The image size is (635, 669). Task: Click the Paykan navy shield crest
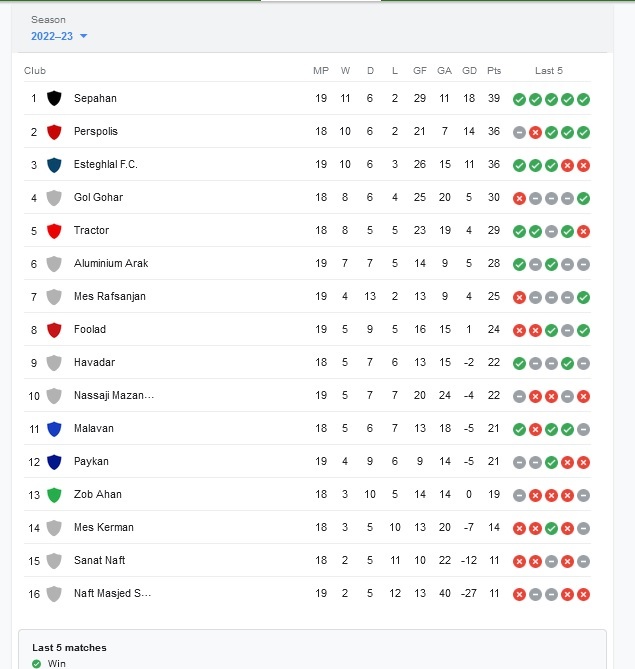pos(54,462)
